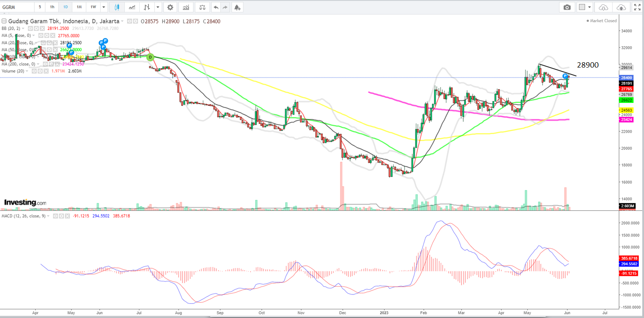The width and height of the screenshot is (644, 318).
Task: Expand the chart style dropdown arrow
Action: pyautogui.click(x=157, y=7)
